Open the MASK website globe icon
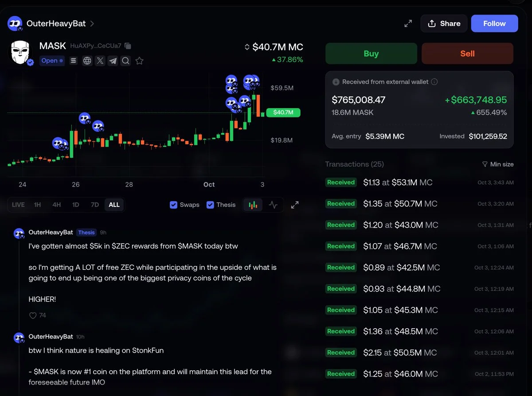Viewport: 532px width, 396px height. [87, 61]
